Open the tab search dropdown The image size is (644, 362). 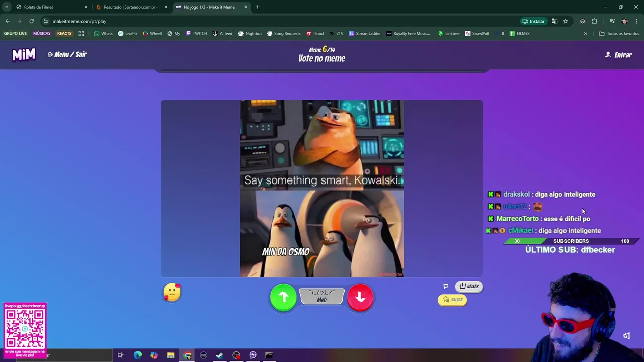click(6, 7)
